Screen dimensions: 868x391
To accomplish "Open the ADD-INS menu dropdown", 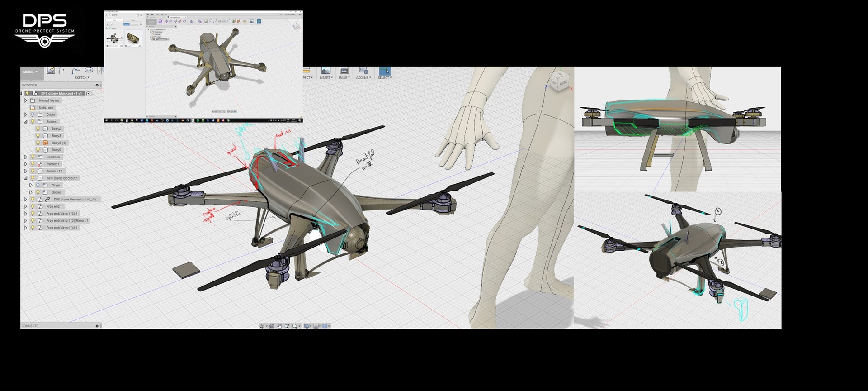I will (x=363, y=78).
